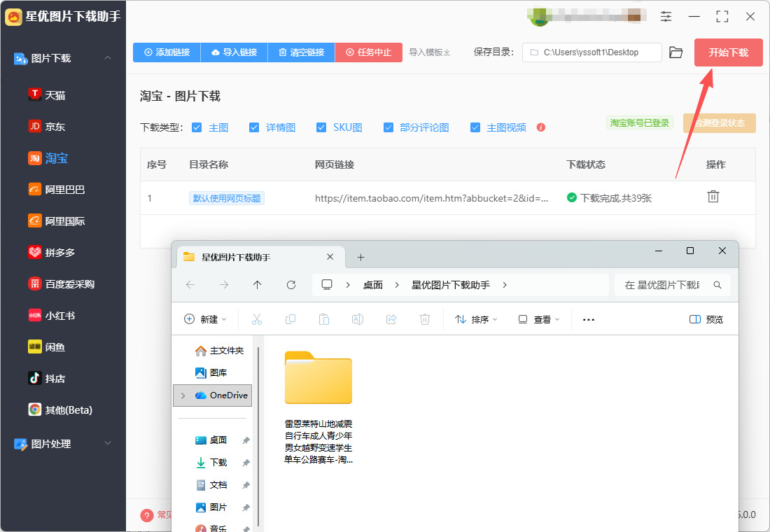Open the 排序 dropdown in explorer
This screenshot has width=770, height=532.
point(476,319)
